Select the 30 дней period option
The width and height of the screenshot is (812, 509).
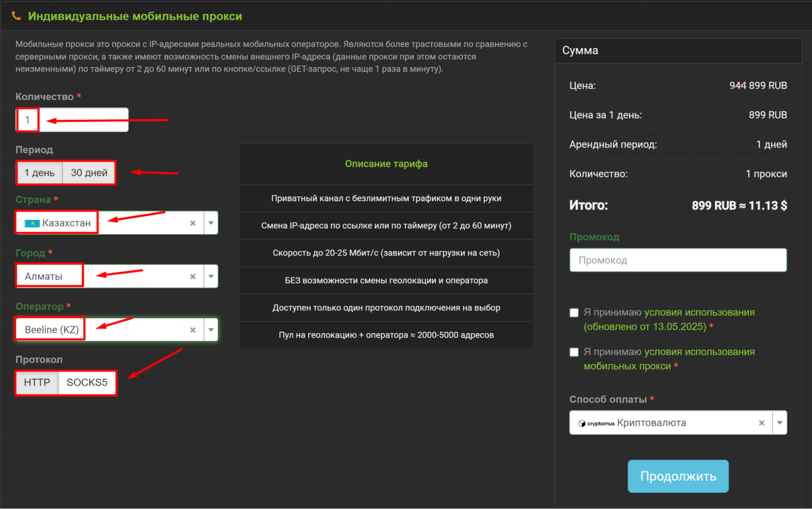(89, 173)
